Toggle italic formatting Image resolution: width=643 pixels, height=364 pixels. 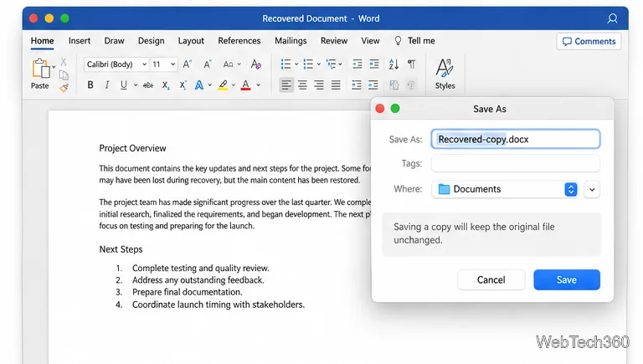tap(106, 85)
